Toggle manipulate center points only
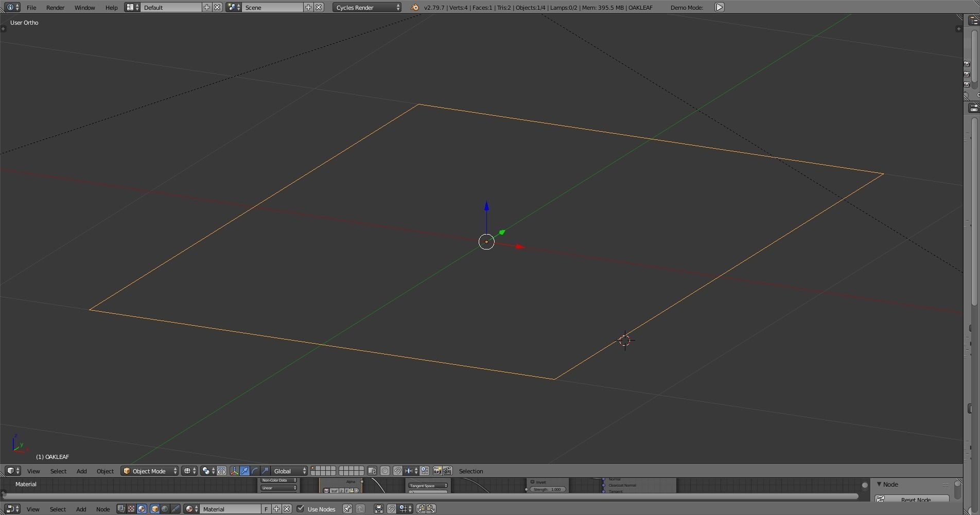The height and width of the screenshot is (515, 980). click(221, 471)
